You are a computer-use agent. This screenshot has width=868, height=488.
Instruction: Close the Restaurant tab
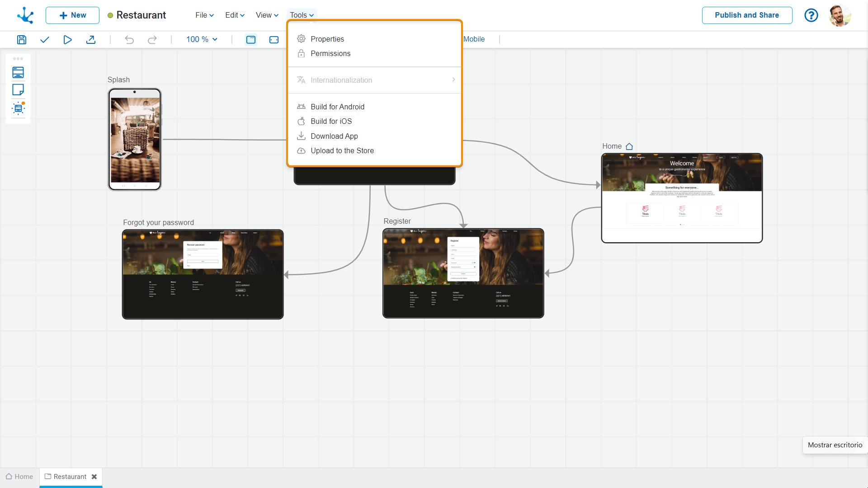(x=94, y=477)
